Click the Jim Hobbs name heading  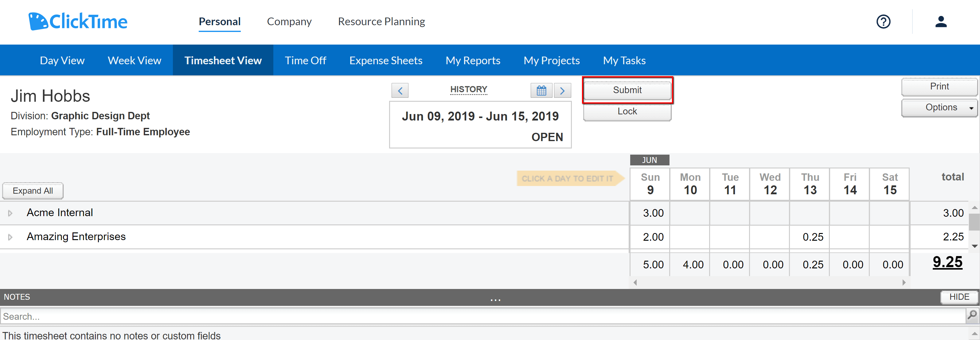(50, 96)
